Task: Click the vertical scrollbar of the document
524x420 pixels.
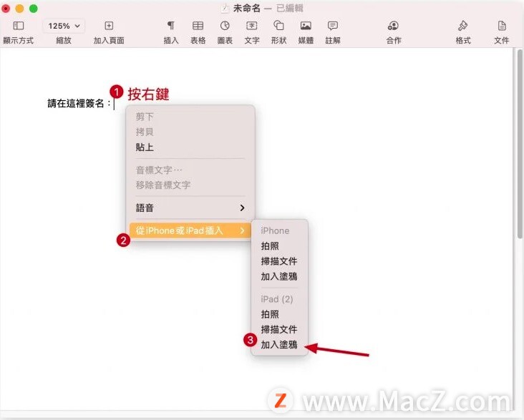Action: 519,144
